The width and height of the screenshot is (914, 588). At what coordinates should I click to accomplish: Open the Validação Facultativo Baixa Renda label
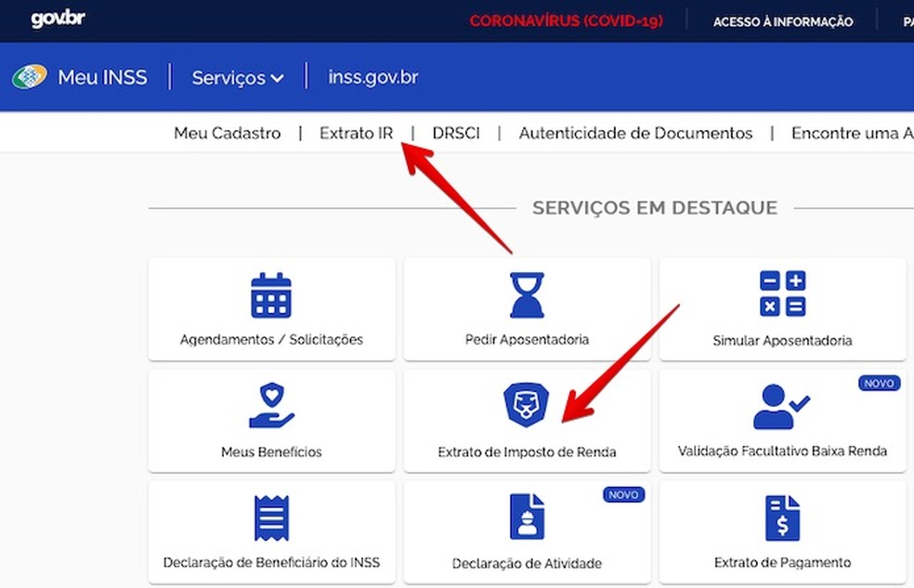pos(782,451)
